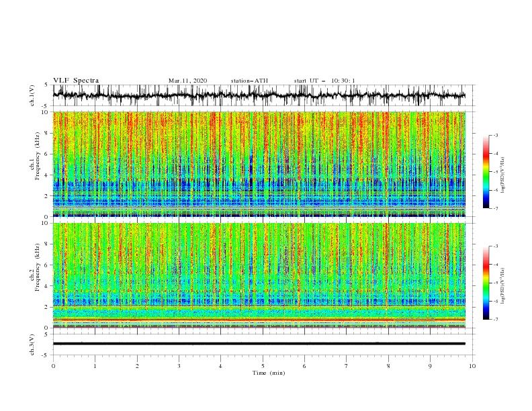Click the flat ch.3 voltage trace
The height and width of the screenshot is (411, 532).
point(259,344)
